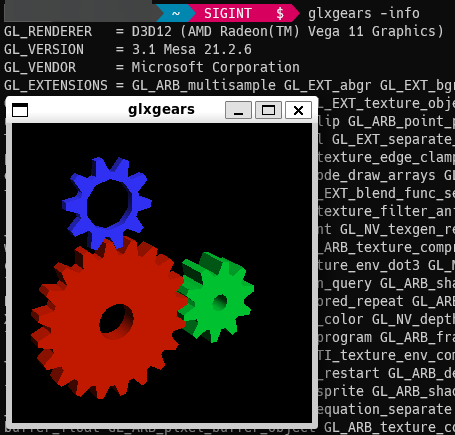Screen dimensions: 455x435
Task: Click the GL_ARB_multisample extension text
Action: (x=204, y=85)
